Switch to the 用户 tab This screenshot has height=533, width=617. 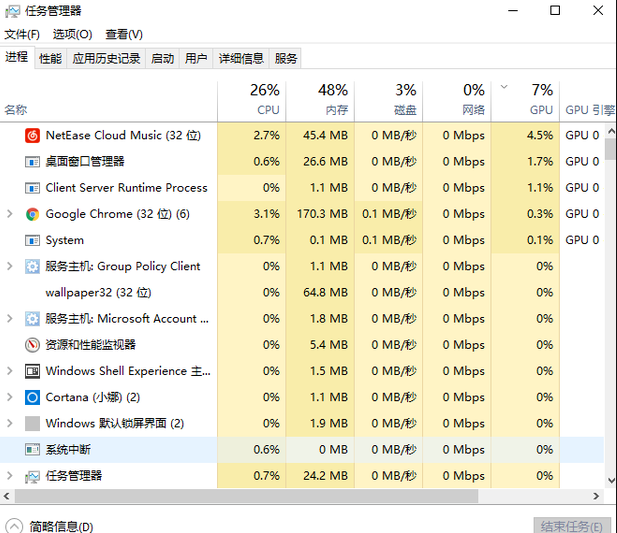pyautogui.click(x=196, y=59)
